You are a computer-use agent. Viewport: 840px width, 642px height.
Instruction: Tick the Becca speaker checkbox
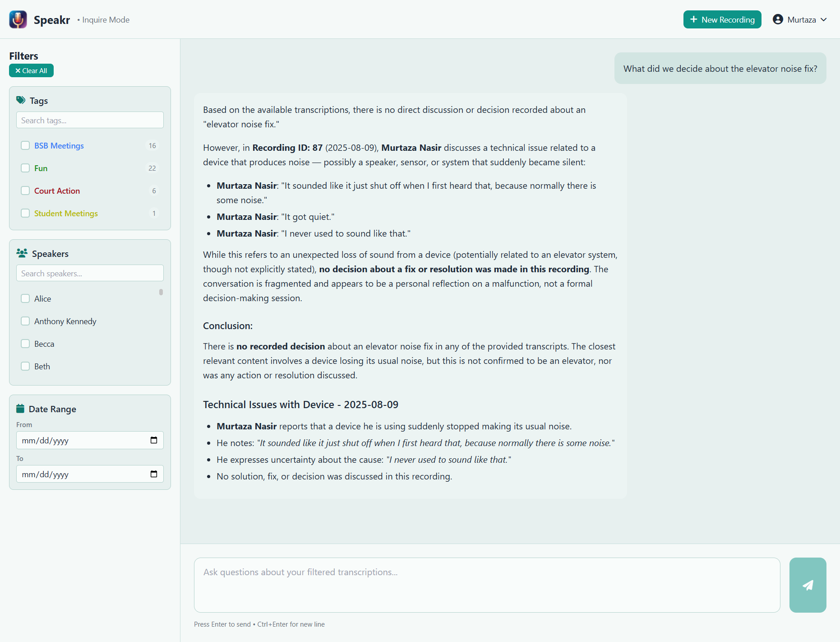pos(25,344)
